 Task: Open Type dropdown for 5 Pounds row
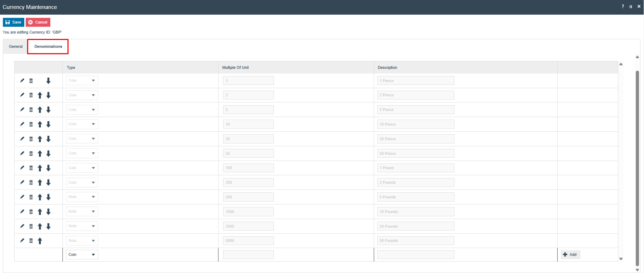82,197
